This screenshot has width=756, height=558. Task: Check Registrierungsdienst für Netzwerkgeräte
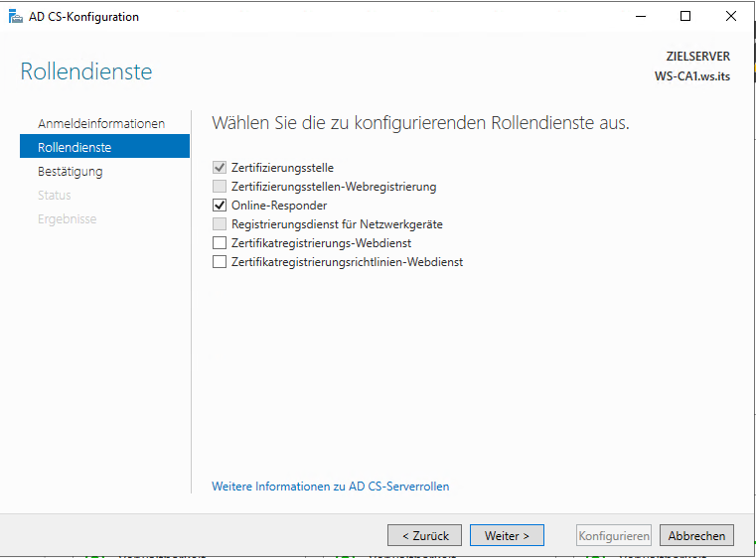click(x=220, y=224)
